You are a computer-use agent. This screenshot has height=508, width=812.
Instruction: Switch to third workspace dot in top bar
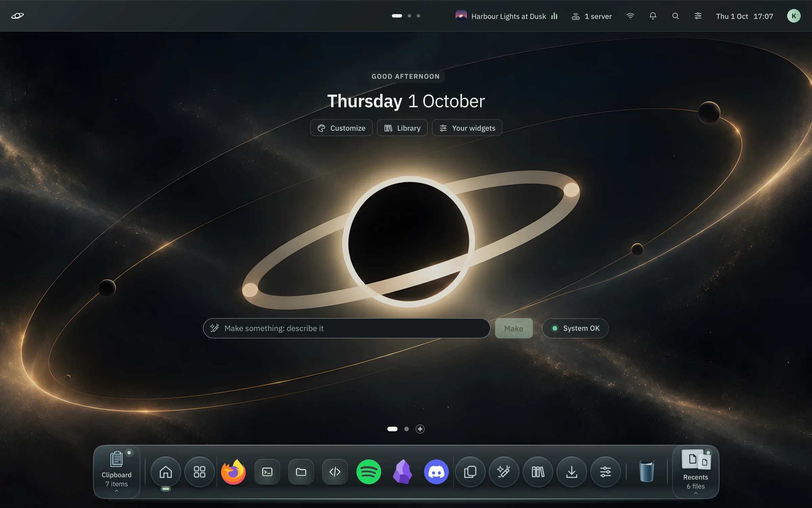click(418, 16)
